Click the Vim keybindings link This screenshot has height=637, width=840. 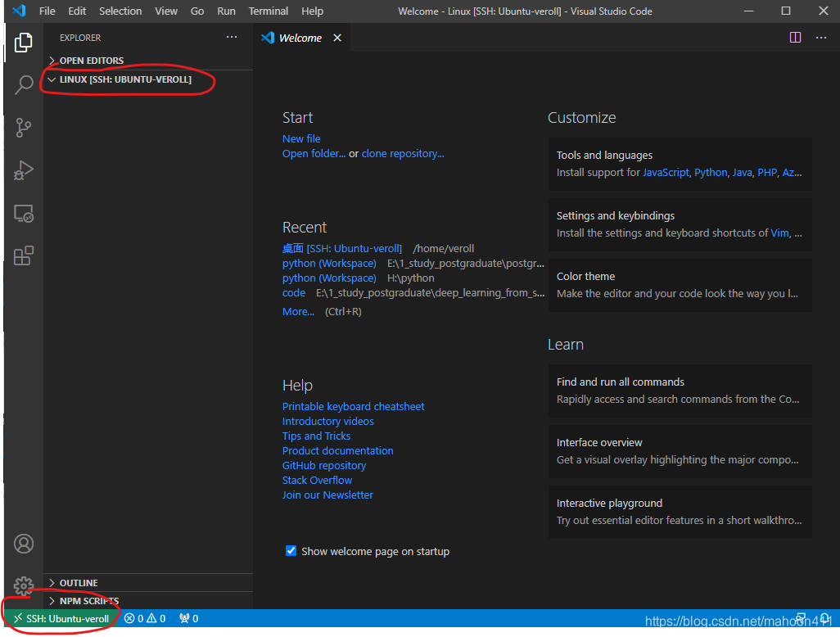click(x=779, y=233)
